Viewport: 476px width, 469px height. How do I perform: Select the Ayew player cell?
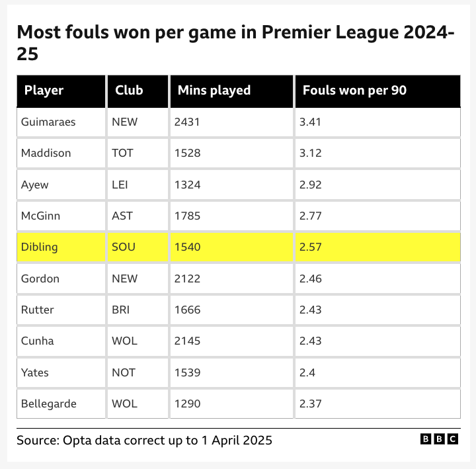(x=34, y=185)
